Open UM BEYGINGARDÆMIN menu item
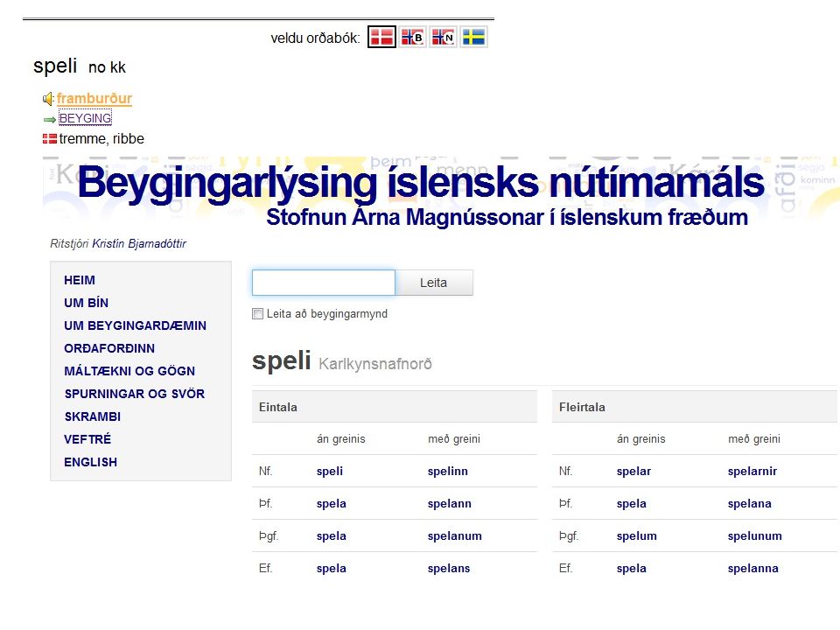 click(135, 325)
